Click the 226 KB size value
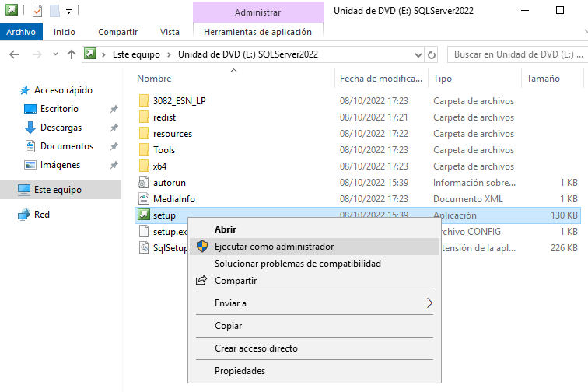Image resolution: width=588 pixels, height=392 pixels. (564, 248)
